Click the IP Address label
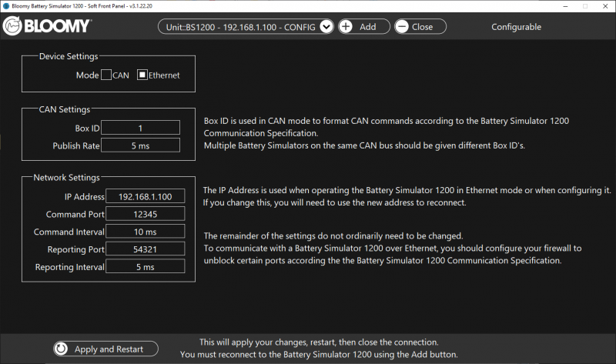This screenshot has height=364, width=616. click(x=85, y=196)
